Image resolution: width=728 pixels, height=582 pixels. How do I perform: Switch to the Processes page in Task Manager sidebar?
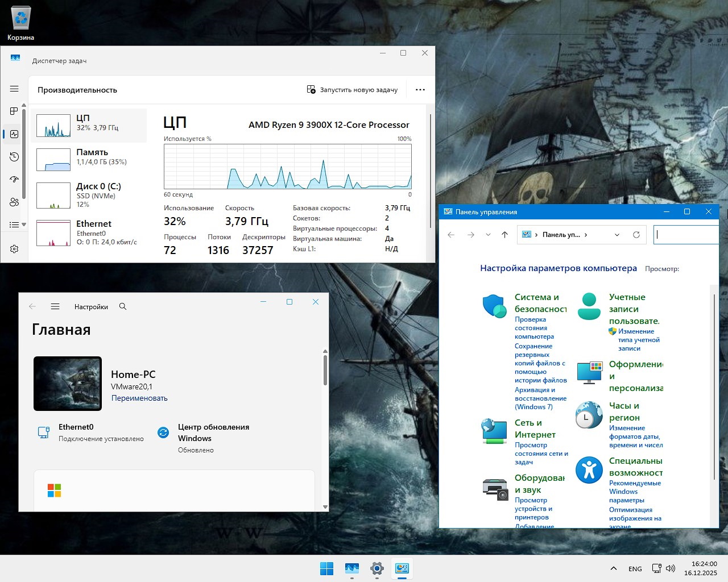[14, 111]
